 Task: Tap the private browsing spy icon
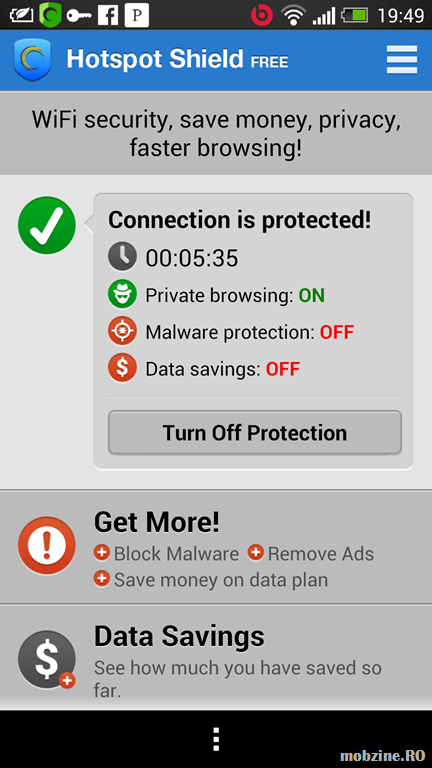(x=122, y=294)
